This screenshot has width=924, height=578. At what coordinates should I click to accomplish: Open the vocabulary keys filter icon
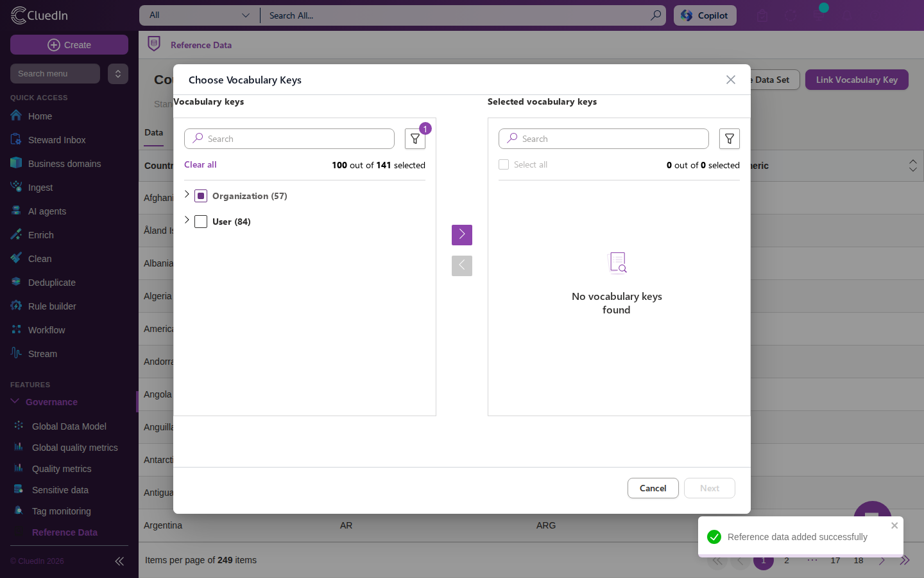(415, 139)
